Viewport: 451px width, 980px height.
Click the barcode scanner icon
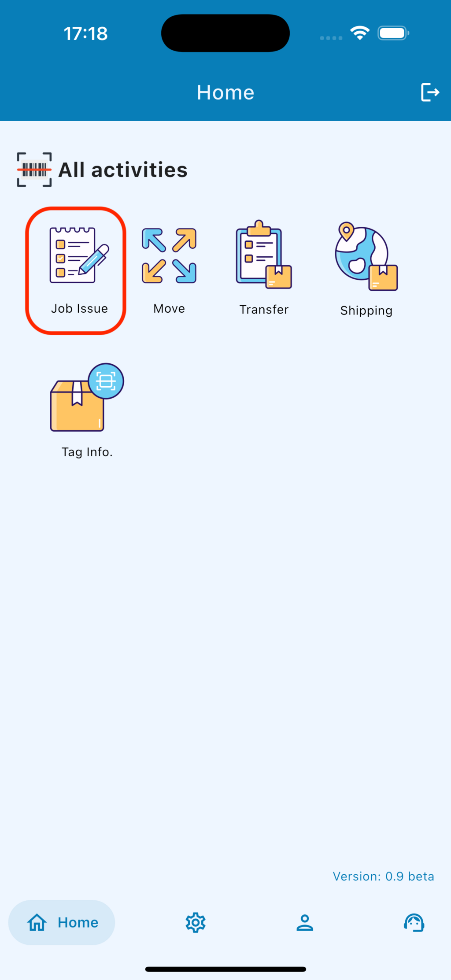click(34, 170)
